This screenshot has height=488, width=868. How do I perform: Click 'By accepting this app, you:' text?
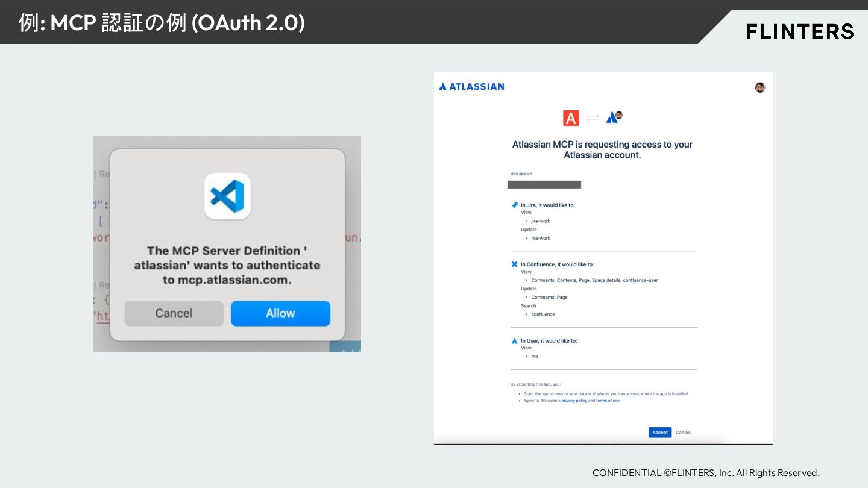535,384
